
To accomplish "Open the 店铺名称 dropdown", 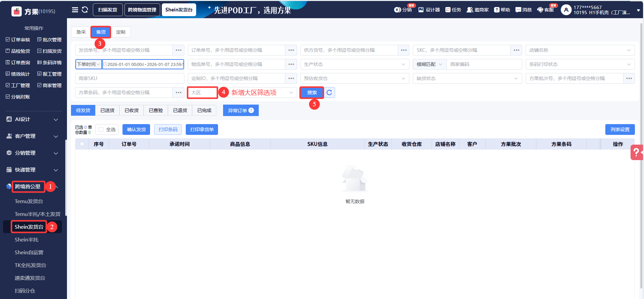I will 580,50.
